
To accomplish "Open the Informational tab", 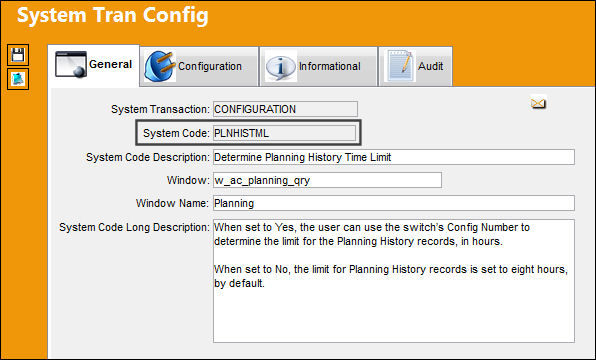I will [x=318, y=67].
